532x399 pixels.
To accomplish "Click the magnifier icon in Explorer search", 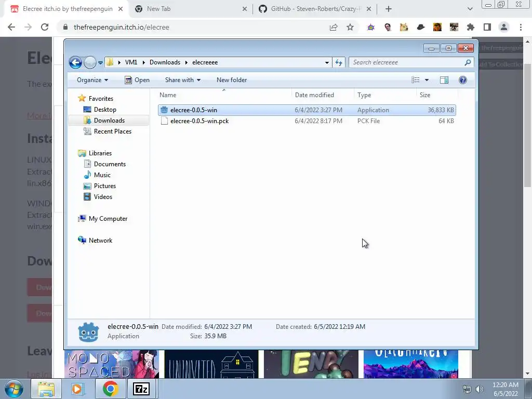I will 468,62.
